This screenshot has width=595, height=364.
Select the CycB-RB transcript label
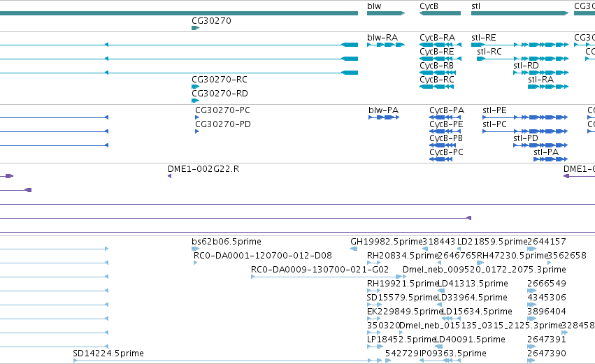(437, 66)
